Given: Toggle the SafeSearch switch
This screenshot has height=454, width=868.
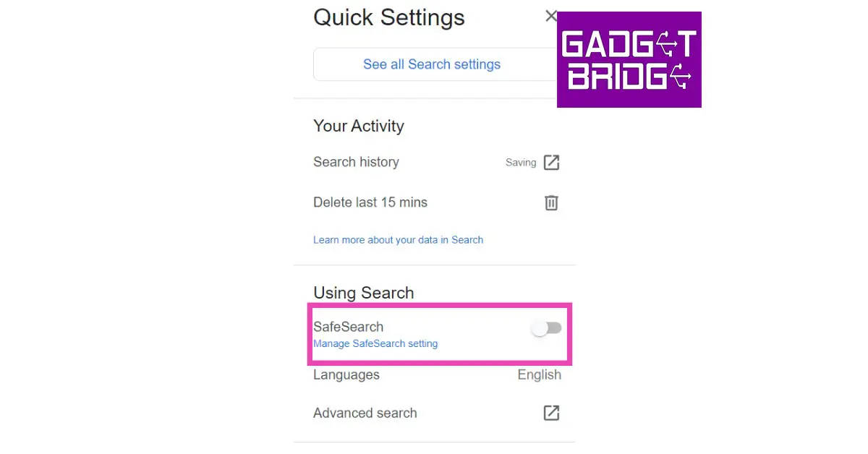Looking at the screenshot, I should coord(546,328).
